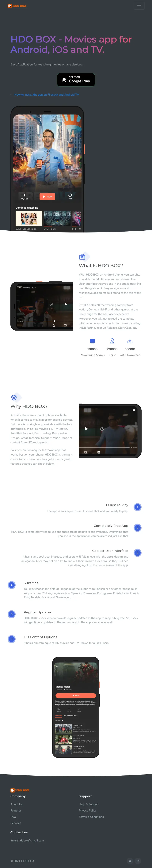Click the Info icon in hero phone mockup
This screenshot has width=152, height=868.
pos(70,195)
